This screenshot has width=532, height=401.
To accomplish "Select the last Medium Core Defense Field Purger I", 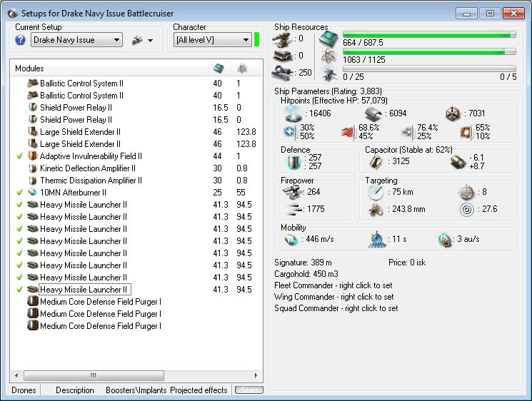I will point(101,326).
